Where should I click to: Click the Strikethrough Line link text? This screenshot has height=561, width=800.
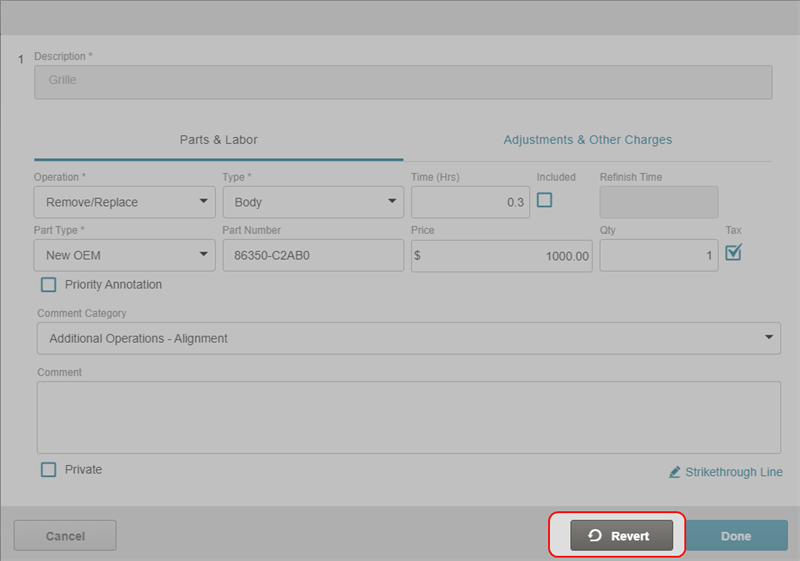point(733,472)
